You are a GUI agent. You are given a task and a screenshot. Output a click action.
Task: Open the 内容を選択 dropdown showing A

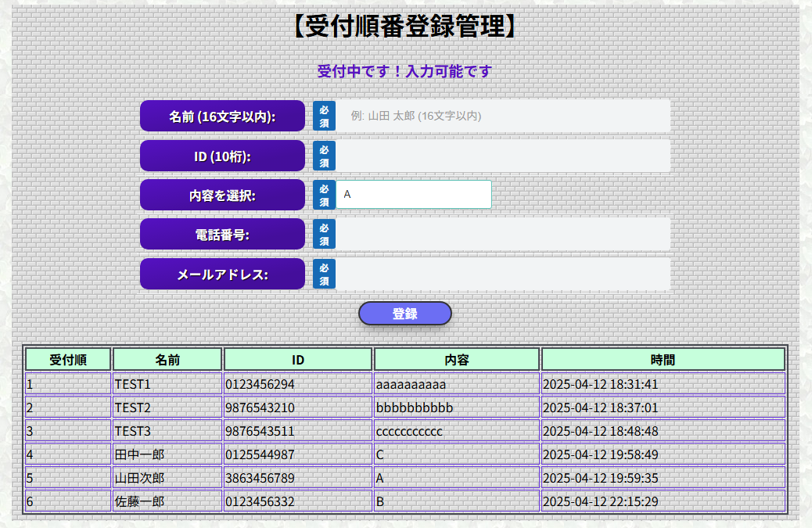(x=413, y=195)
